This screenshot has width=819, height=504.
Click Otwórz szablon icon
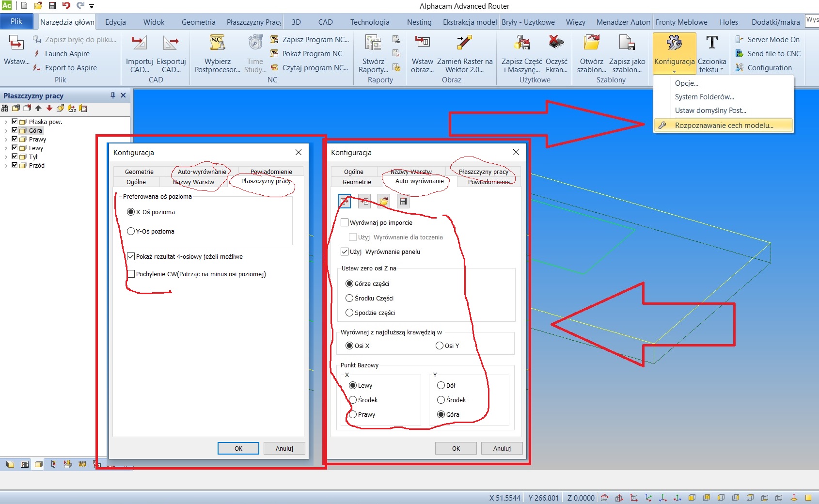tap(591, 43)
